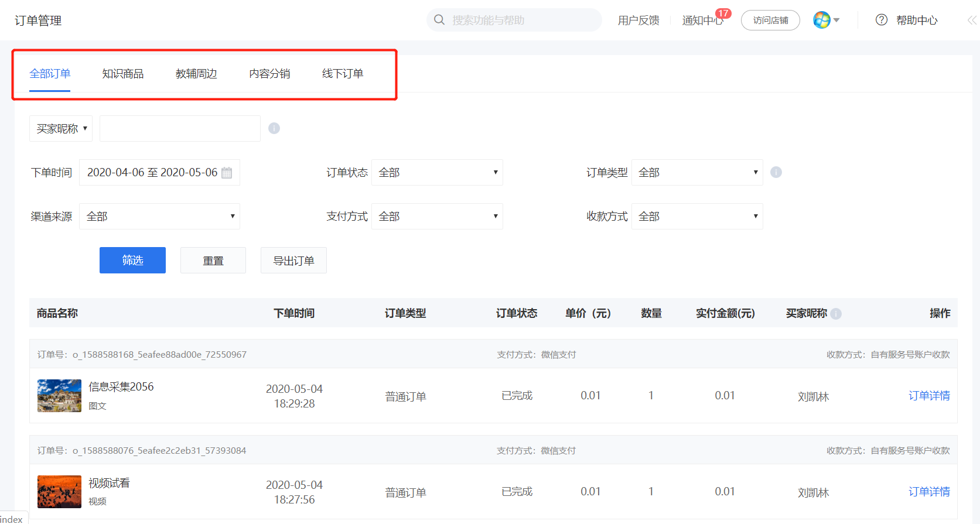Expand the 买家昵称 search type dropdown
Image resolution: width=980 pixels, height=524 pixels.
pos(61,128)
